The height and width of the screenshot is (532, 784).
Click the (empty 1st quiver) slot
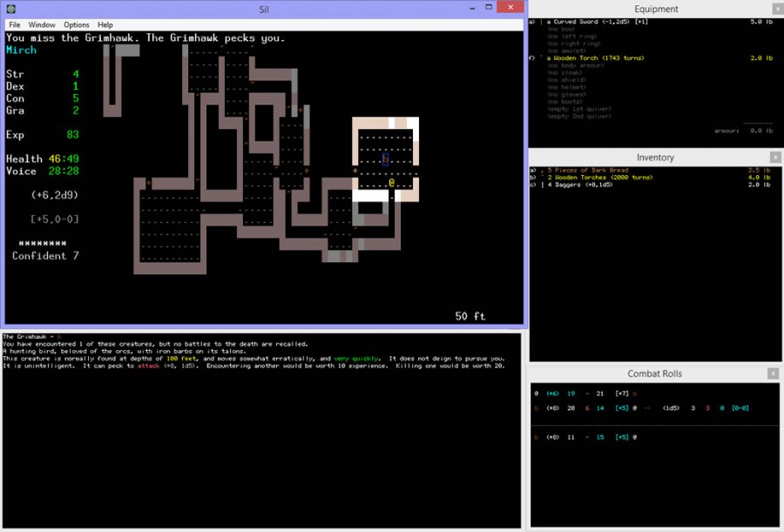click(579, 109)
